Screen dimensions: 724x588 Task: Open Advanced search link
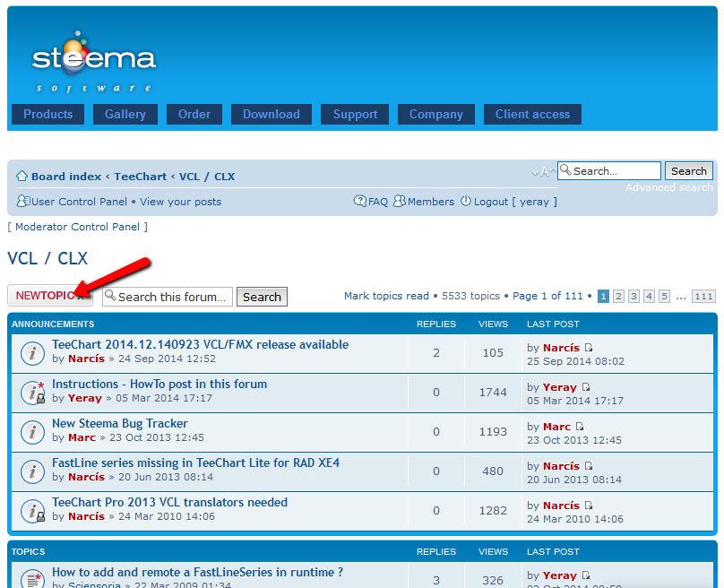click(669, 187)
